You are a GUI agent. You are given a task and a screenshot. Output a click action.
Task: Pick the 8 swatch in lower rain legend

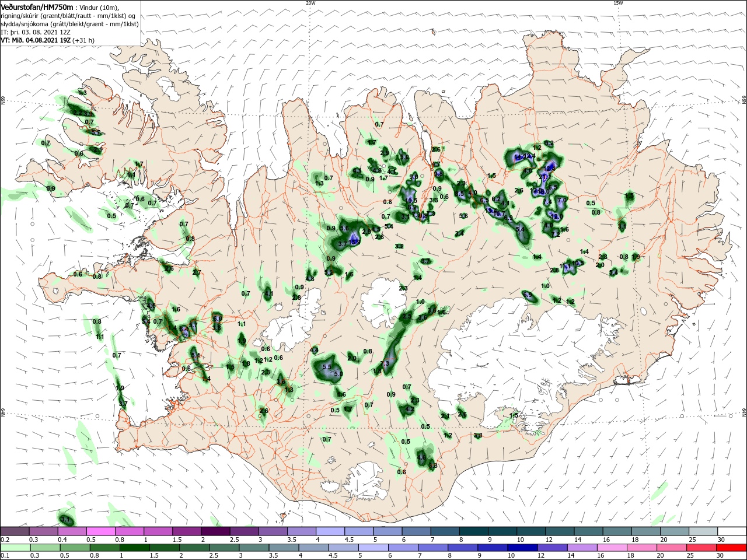click(462, 548)
